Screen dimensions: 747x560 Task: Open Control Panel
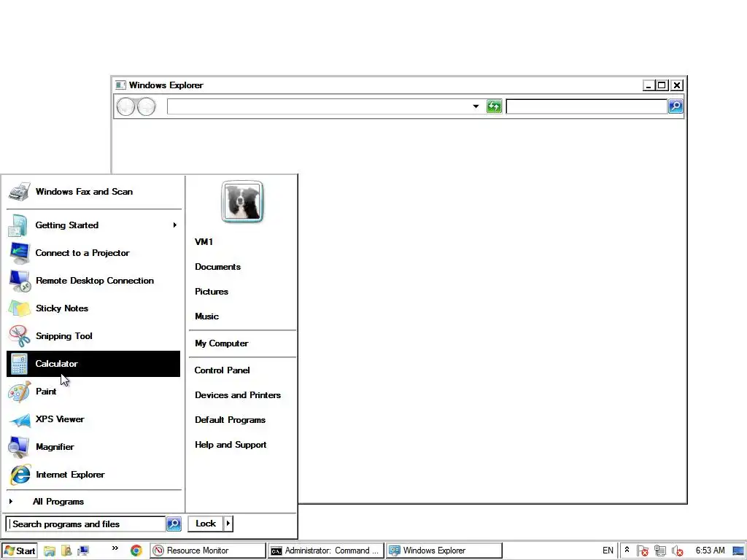(x=222, y=370)
